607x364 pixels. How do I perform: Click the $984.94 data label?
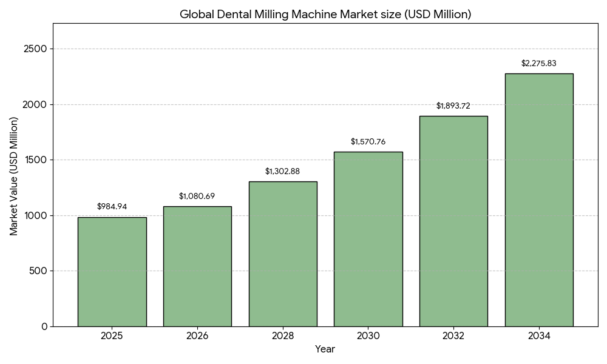pos(112,207)
